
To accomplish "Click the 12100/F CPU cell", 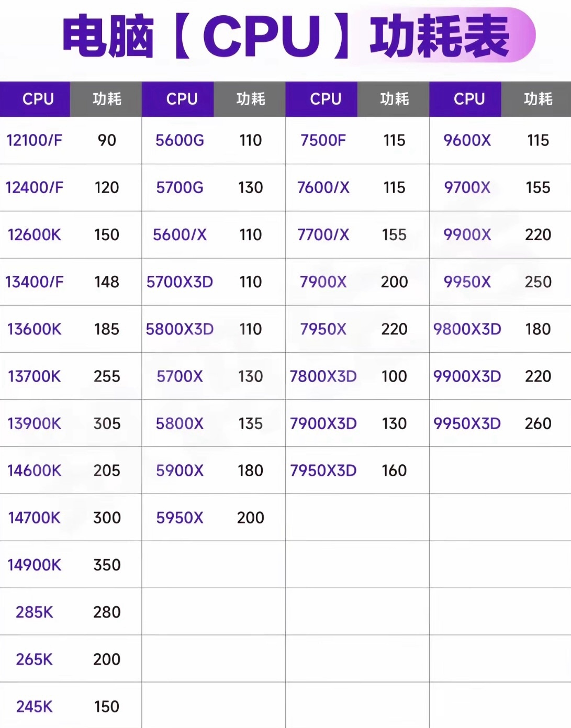I will pos(34,140).
